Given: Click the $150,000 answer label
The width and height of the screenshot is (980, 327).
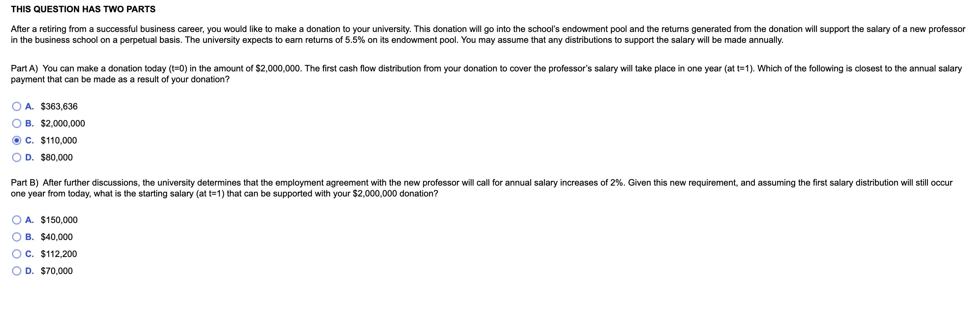Looking at the screenshot, I should tap(59, 220).
